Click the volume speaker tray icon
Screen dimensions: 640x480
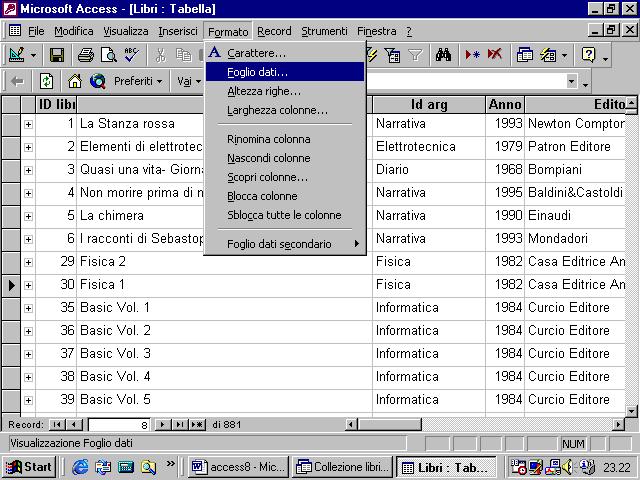point(568,467)
